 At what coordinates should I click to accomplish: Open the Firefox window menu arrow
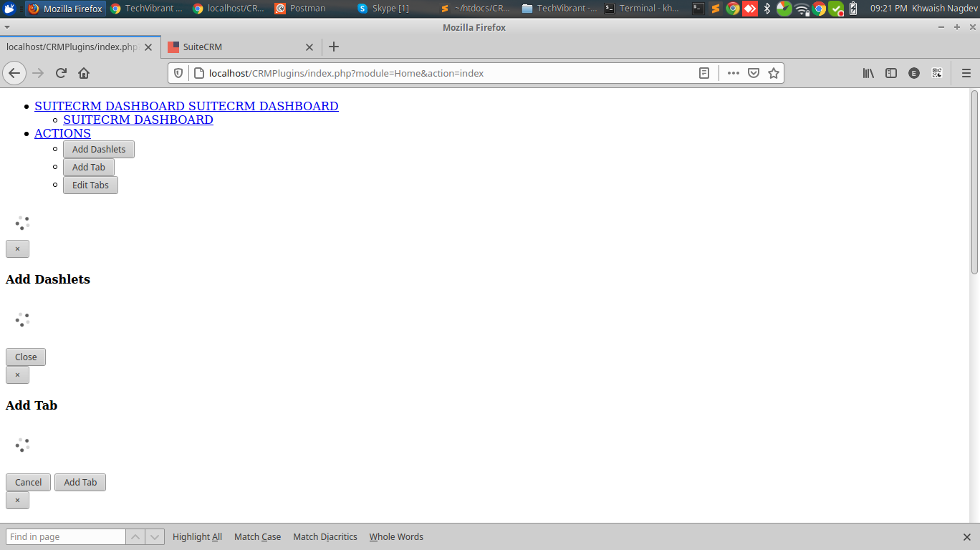[x=6, y=27]
